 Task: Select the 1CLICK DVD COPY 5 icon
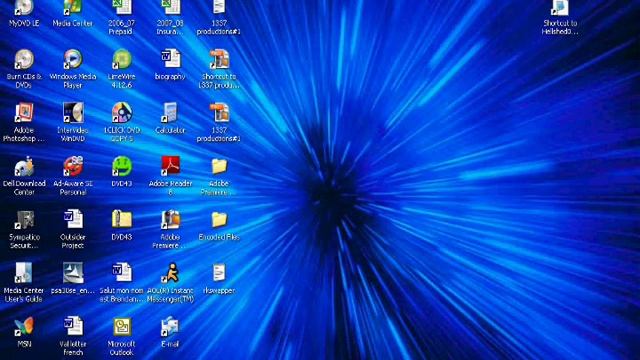coord(122,113)
